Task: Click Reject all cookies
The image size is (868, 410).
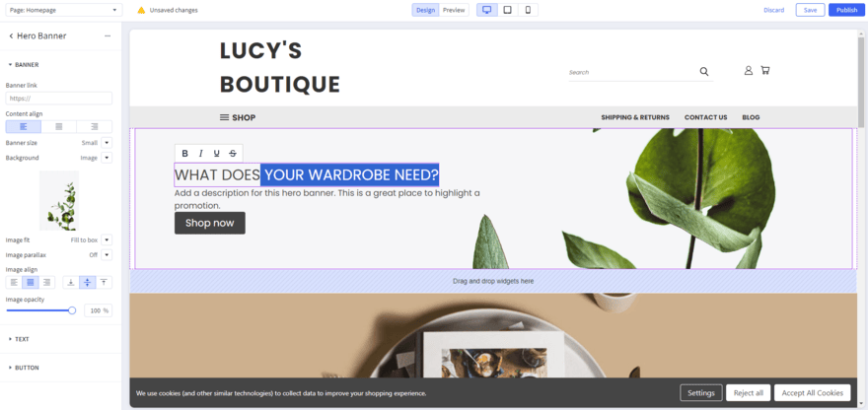Action: [x=749, y=393]
